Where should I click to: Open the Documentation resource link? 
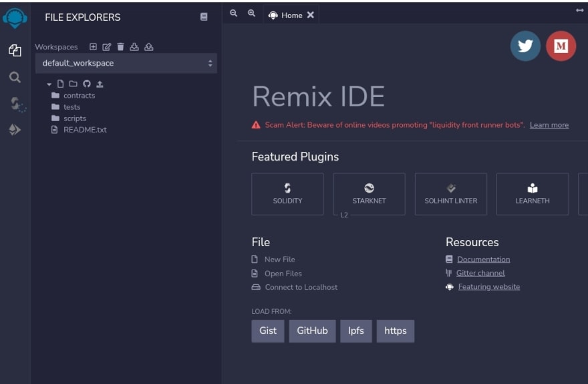(483, 260)
